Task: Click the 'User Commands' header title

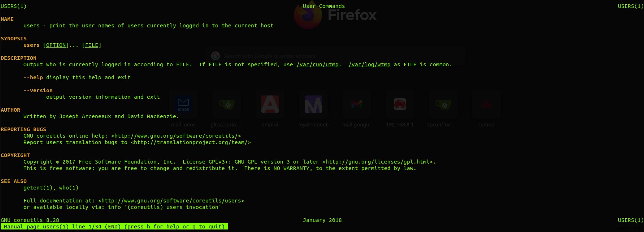Action: [x=324, y=6]
